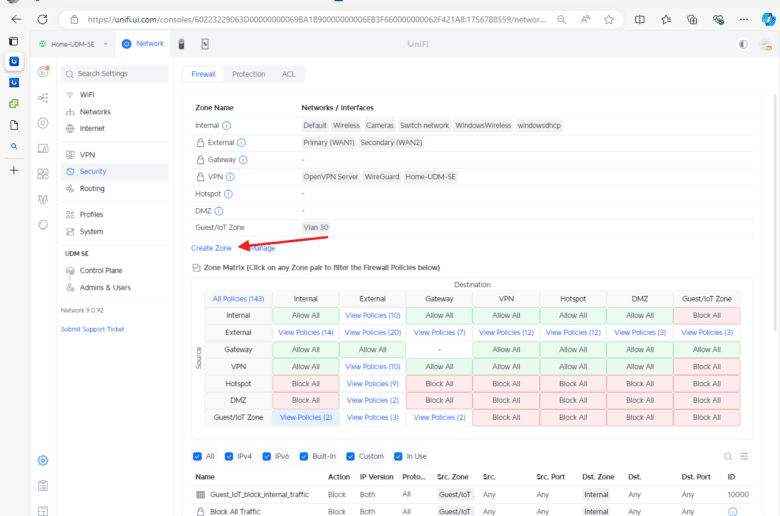This screenshot has height=516, width=780.
Task: Click info icon next to DMZ zone
Action: (218, 211)
